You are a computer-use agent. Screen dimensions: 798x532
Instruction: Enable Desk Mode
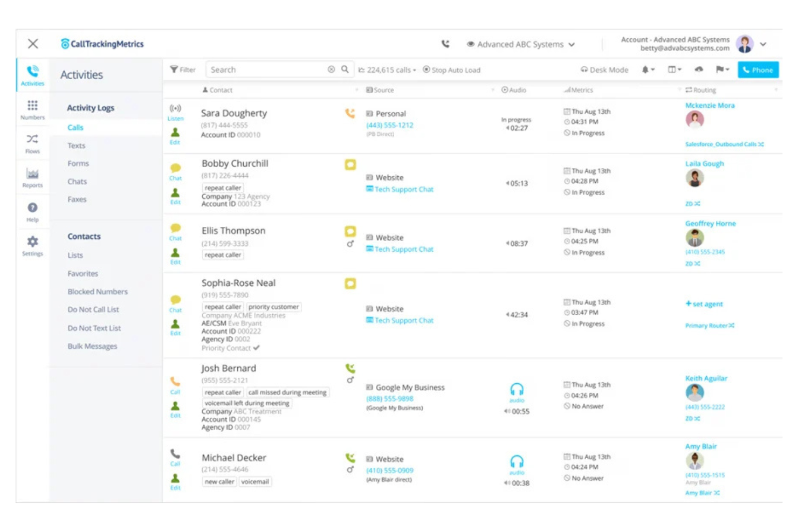tap(604, 70)
